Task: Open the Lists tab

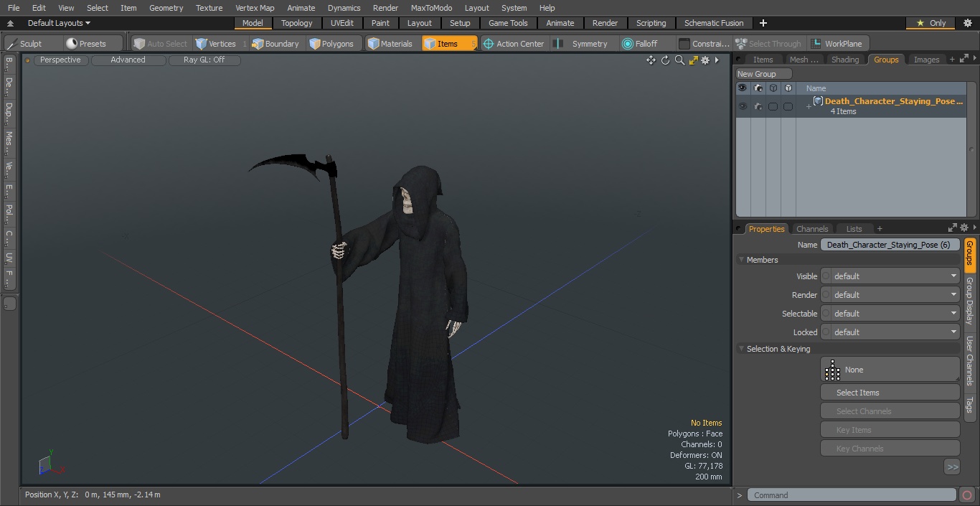Action: pos(854,229)
